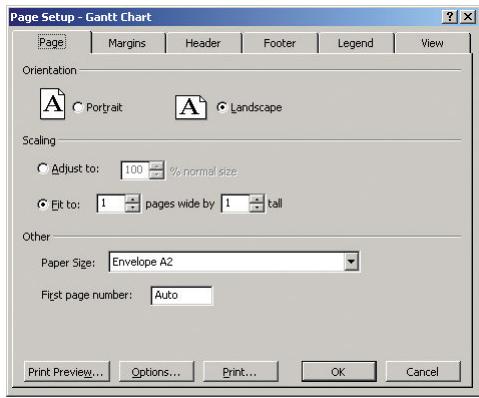The height and width of the screenshot is (398, 479).
Task: Click the Print button
Action: click(x=240, y=372)
